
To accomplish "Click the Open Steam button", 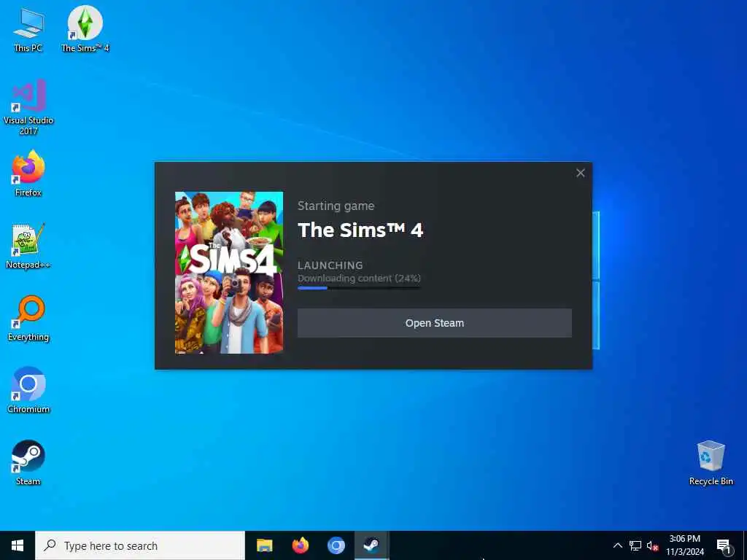I will (x=435, y=323).
